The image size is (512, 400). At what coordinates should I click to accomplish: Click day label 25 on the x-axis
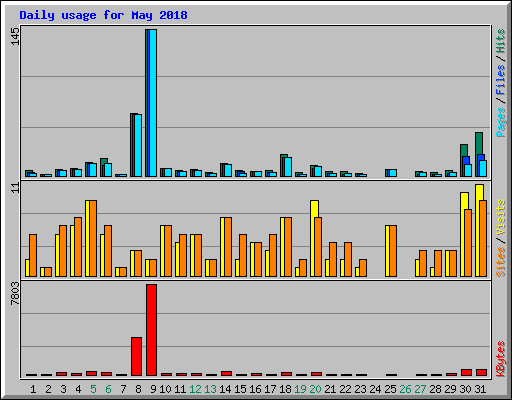click(x=390, y=389)
